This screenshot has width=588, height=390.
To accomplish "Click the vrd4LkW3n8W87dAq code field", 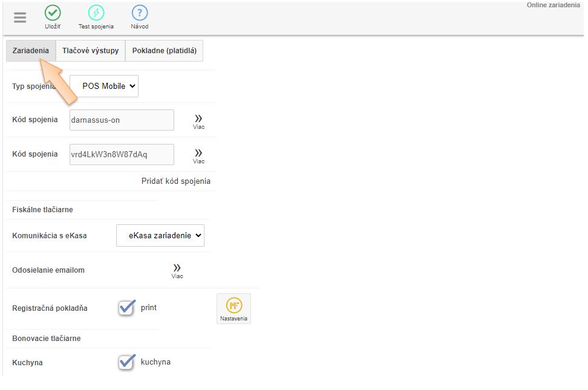I will click(x=122, y=154).
